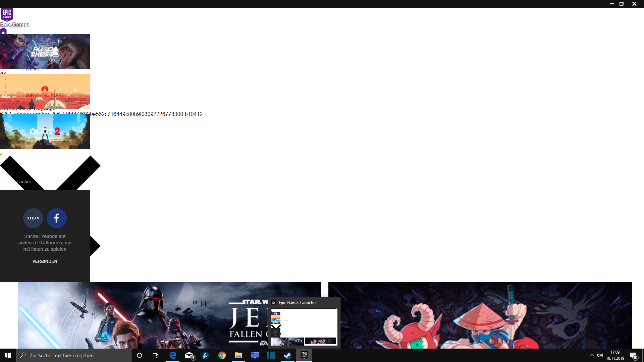Show hidden system tray icons
The image size is (644, 362).
[592, 355]
